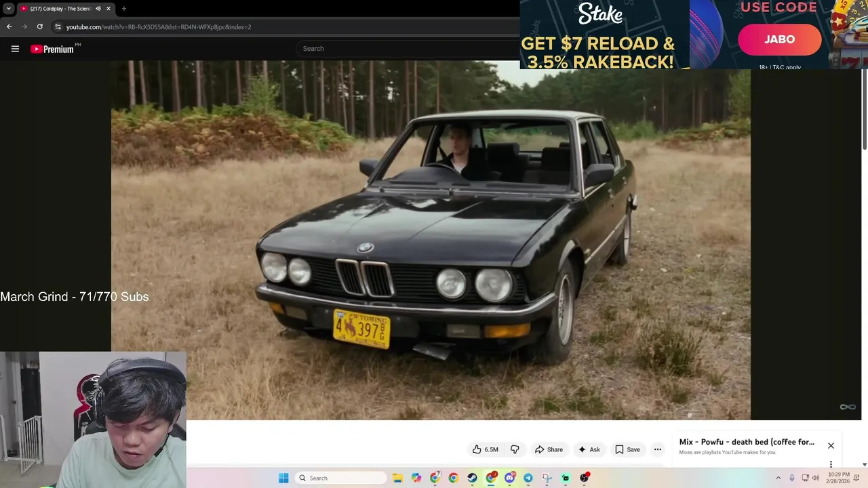The width and height of the screenshot is (868, 488).
Task: Click the BMW video player frame
Action: pos(431,240)
